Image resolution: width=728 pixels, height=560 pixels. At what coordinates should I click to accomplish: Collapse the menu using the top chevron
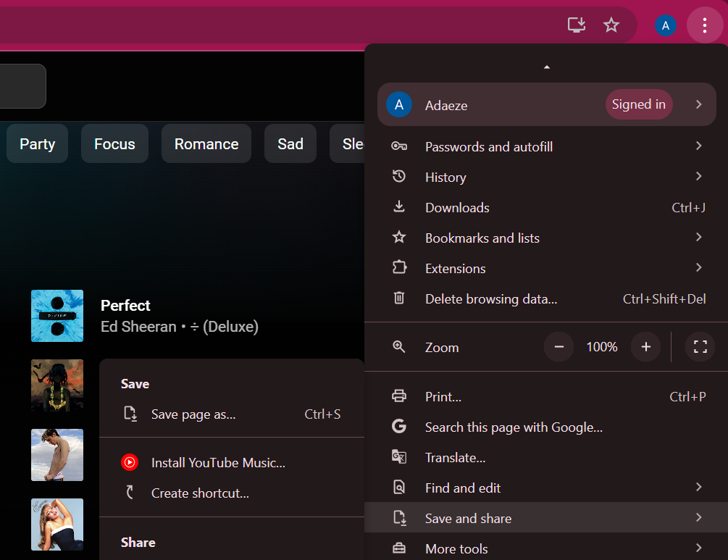(546, 66)
